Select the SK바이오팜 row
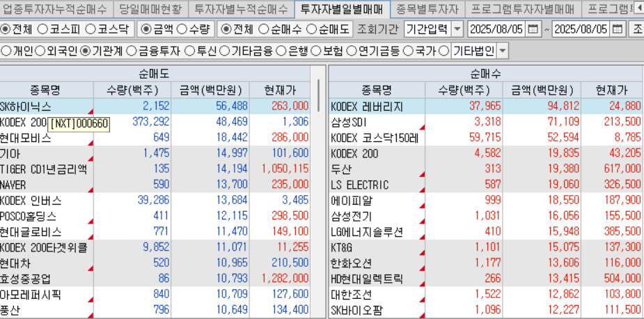The image size is (644, 319). click(x=486, y=311)
